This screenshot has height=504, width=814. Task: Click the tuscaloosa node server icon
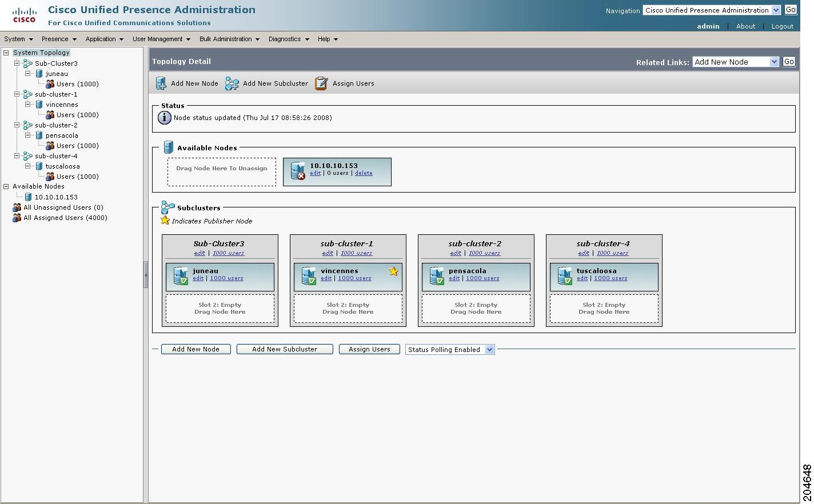tap(565, 276)
